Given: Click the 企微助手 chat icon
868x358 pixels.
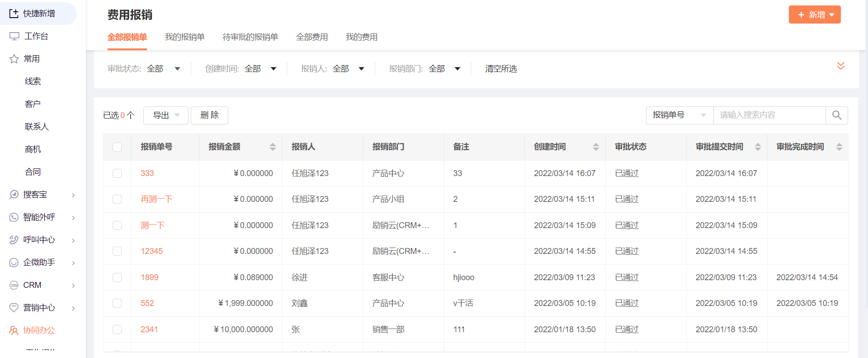Looking at the screenshot, I should [x=14, y=263].
